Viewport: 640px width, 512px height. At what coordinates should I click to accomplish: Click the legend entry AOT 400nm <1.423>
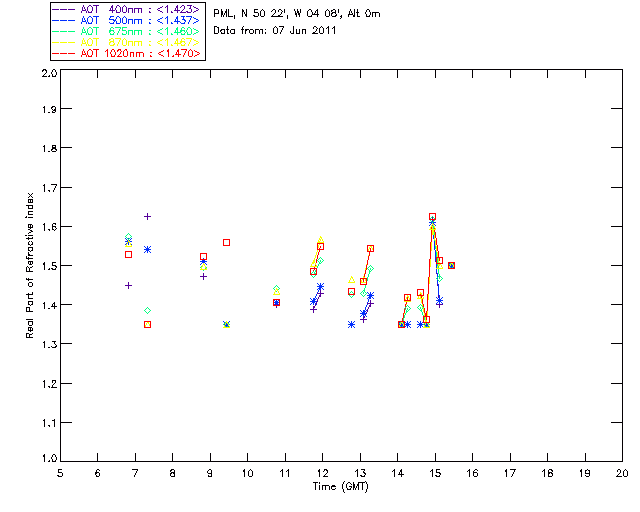pyautogui.click(x=126, y=9)
